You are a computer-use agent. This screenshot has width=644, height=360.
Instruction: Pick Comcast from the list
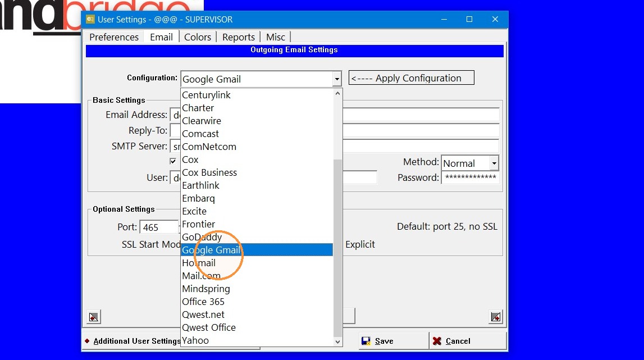pos(257,134)
